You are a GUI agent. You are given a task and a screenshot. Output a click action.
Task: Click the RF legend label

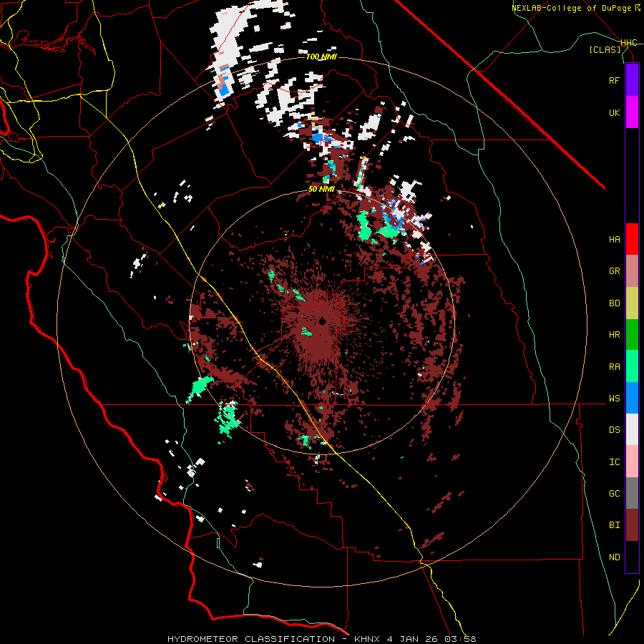pos(614,80)
